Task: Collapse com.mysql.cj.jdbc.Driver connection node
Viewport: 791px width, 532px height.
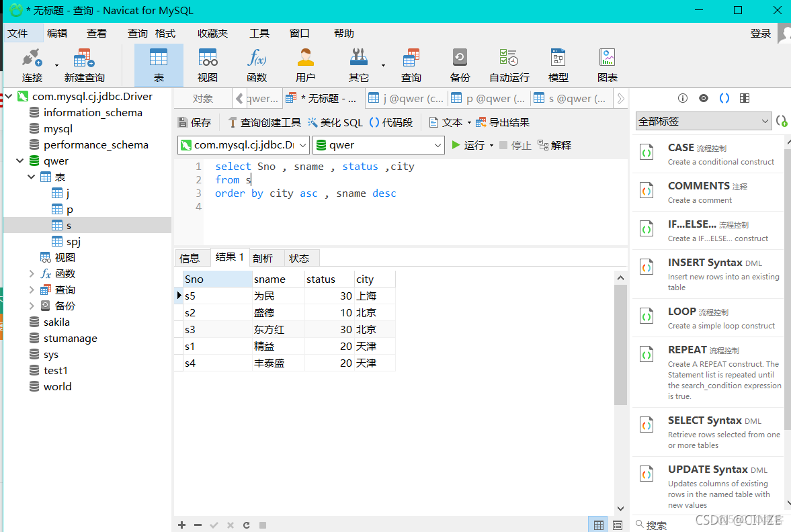Action: [x=9, y=96]
